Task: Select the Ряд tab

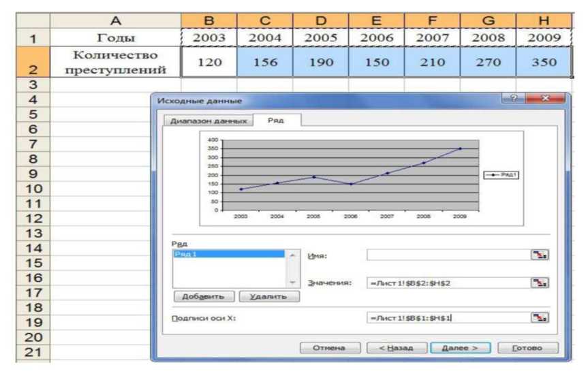Action: pyautogui.click(x=276, y=121)
